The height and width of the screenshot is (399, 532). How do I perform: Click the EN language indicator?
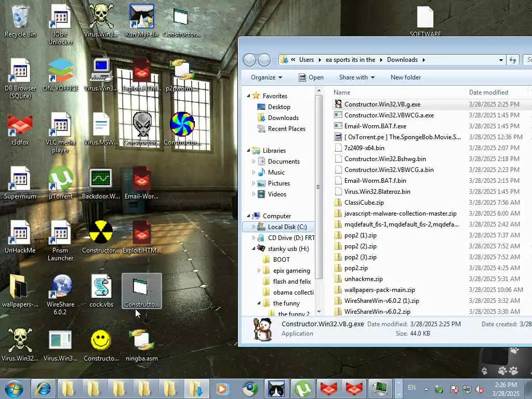pyautogui.click(x=411, y=388)
